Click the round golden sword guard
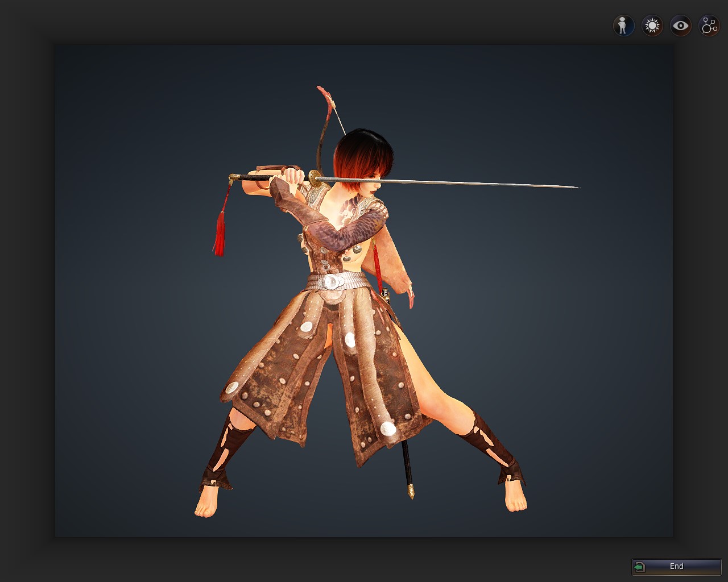The image size is (728, 582). click(315, 177)
